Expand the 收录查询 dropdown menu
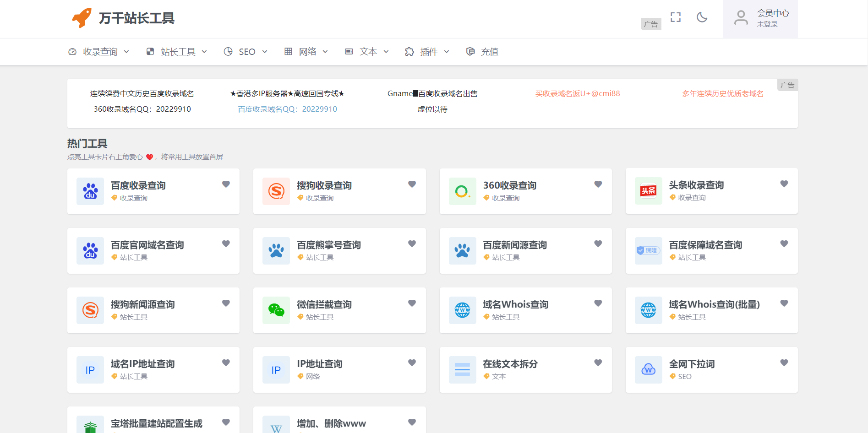Screen dimensions: 868x433 click(99, 52)
